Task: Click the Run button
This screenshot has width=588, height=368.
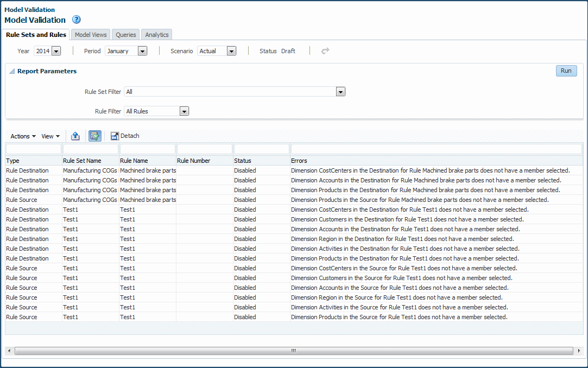Action: point(566,71)
